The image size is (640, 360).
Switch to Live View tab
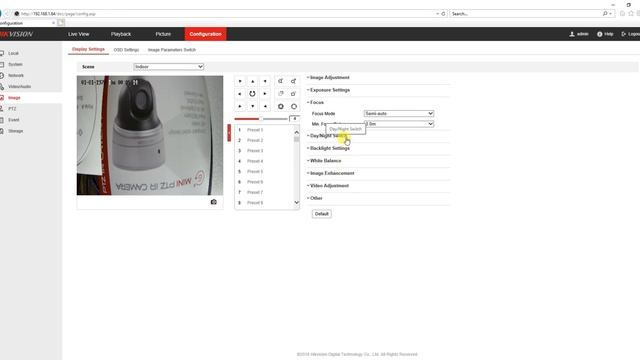(x=78, y=34)
